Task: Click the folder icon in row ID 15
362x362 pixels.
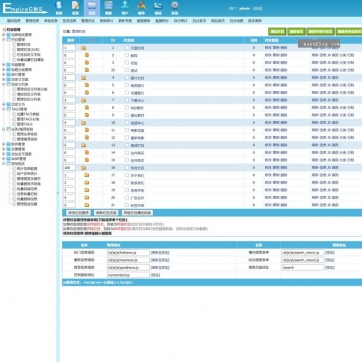Action: (87, 160)
